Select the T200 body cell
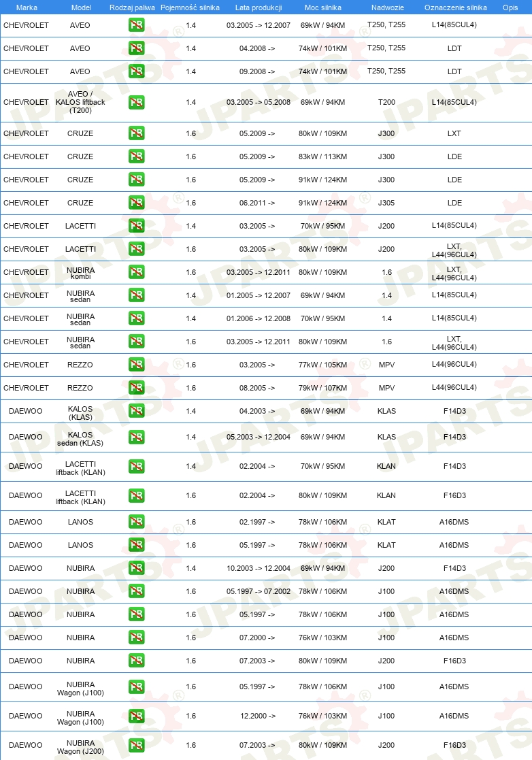532x760 pixels. [386, 102]
